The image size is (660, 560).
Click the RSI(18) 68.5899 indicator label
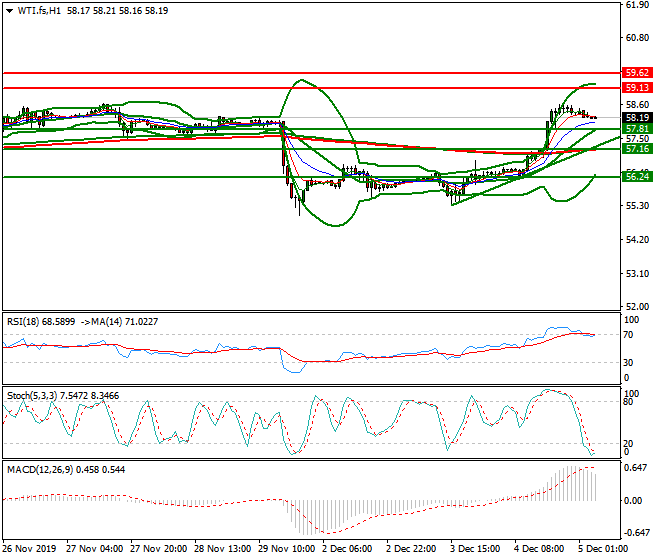click(x=41, y=322)
